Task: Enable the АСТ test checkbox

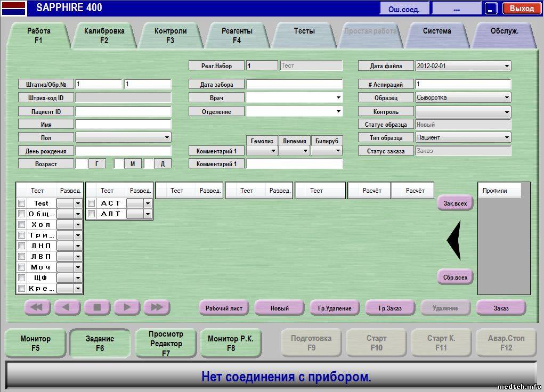Action: pyautogui.click(x=92, y=203)
